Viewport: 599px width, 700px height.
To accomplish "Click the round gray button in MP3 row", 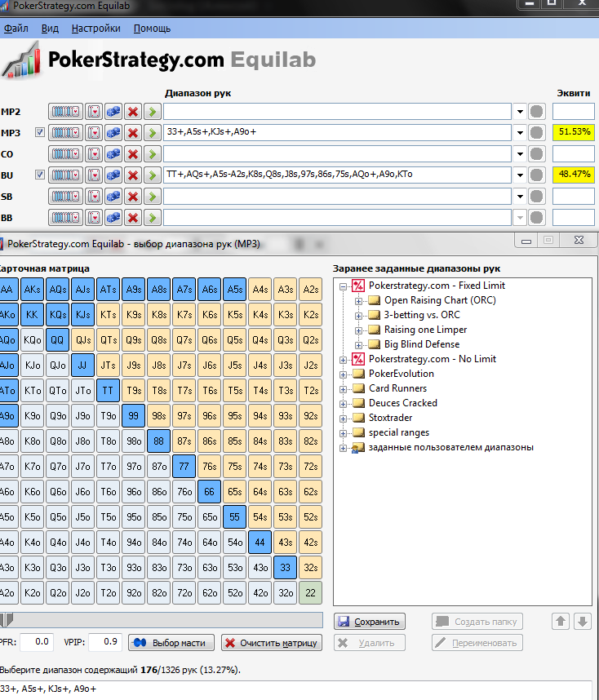I will coord(536,133).
